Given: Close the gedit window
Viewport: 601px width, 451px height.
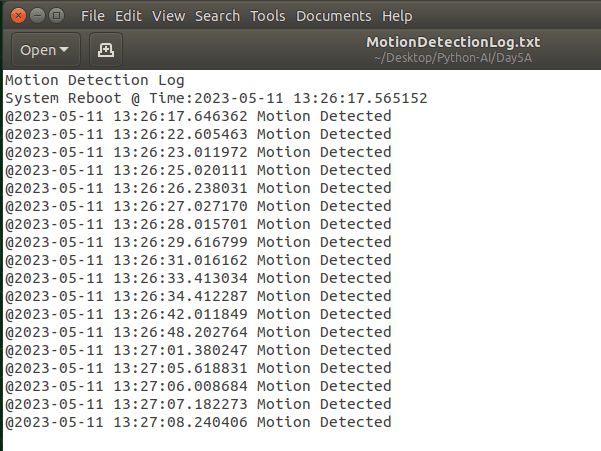Looking at the screenshot, I should click(16, 16).
